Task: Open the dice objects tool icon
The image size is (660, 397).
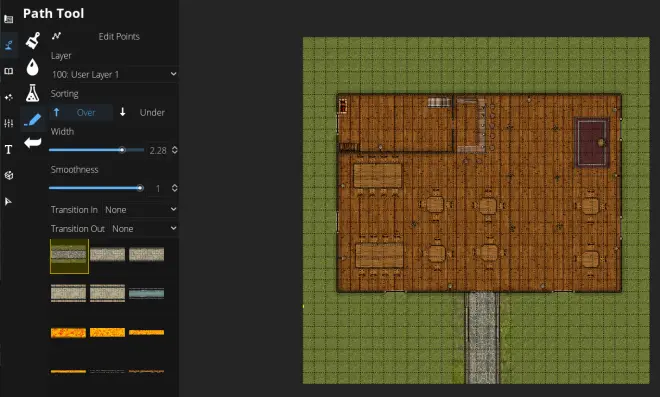Action: point(8,175)
